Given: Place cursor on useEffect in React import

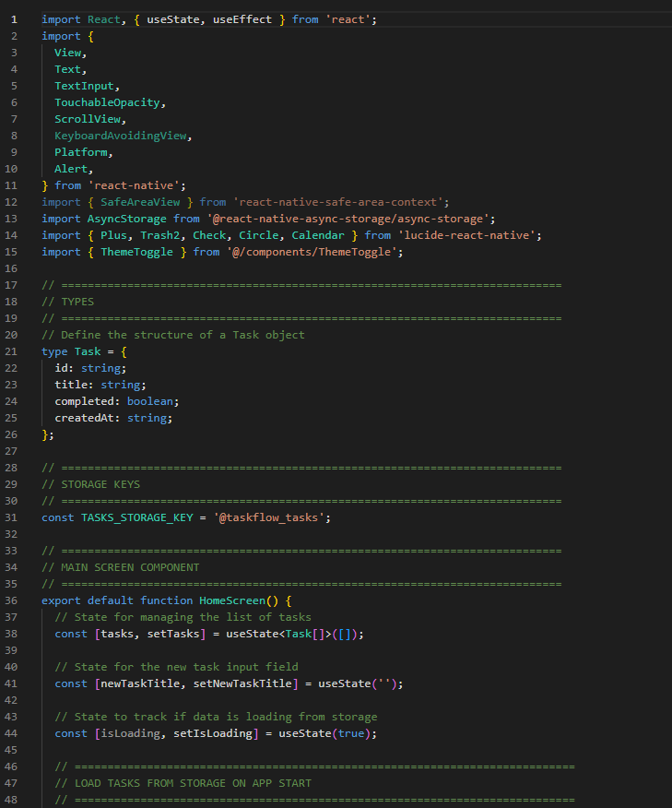Looking at the screenshot, I should pos(246,19).
